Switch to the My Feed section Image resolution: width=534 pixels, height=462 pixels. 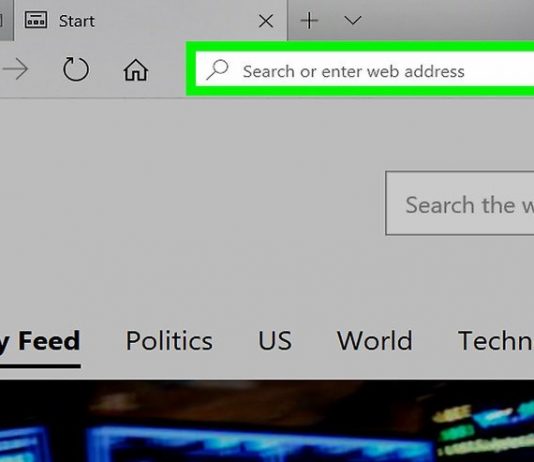(40, 341)
